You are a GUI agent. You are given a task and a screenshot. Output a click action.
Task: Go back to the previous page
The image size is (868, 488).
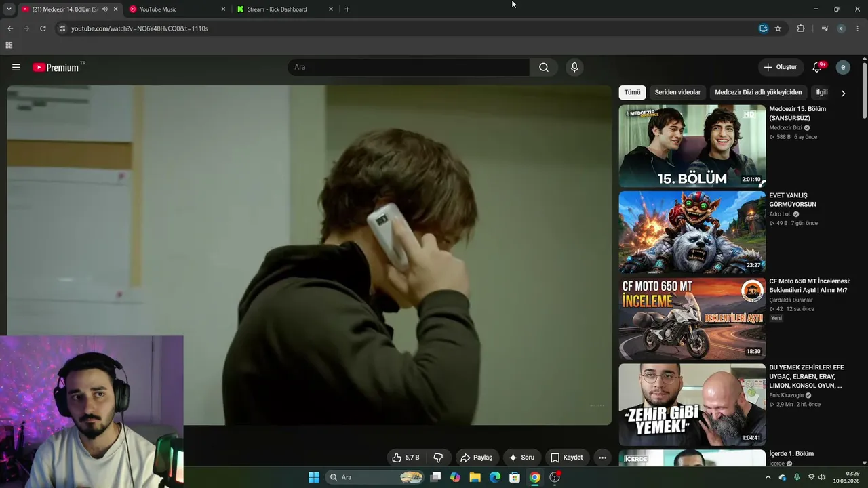coord(10,28)
